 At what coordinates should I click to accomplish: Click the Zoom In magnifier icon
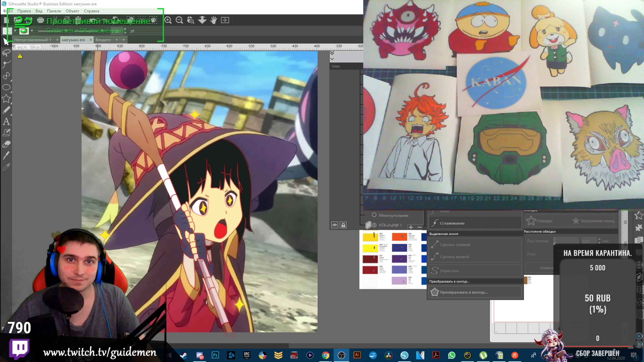coord(168,20)
